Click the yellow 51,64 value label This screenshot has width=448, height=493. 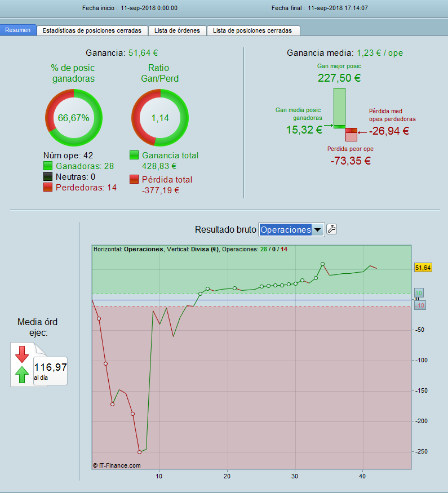pyautogui.click(x=423, y=268)
